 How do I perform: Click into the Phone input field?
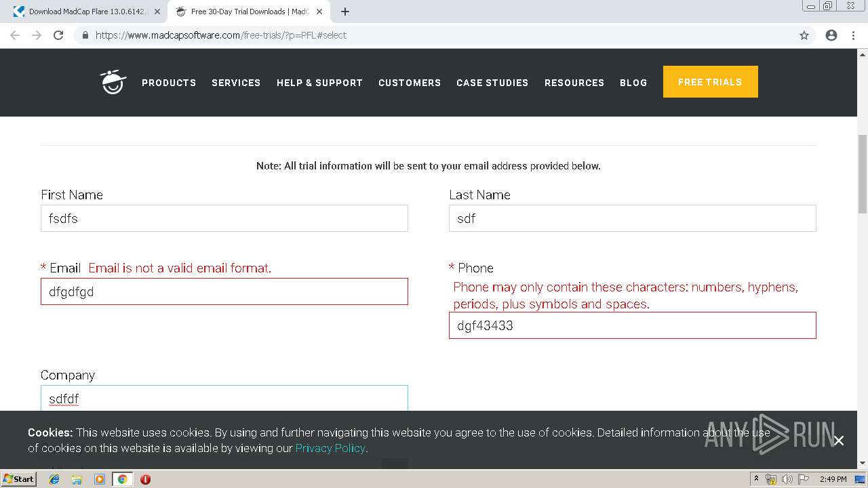click(x=632, y=325)
